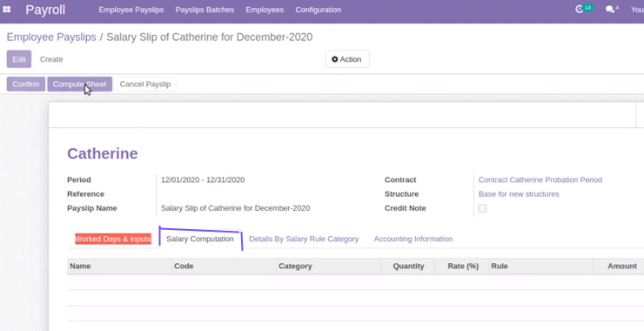
Task: Go back to Employee Payslips breadcrumb
Action: [x=51, y=37]
